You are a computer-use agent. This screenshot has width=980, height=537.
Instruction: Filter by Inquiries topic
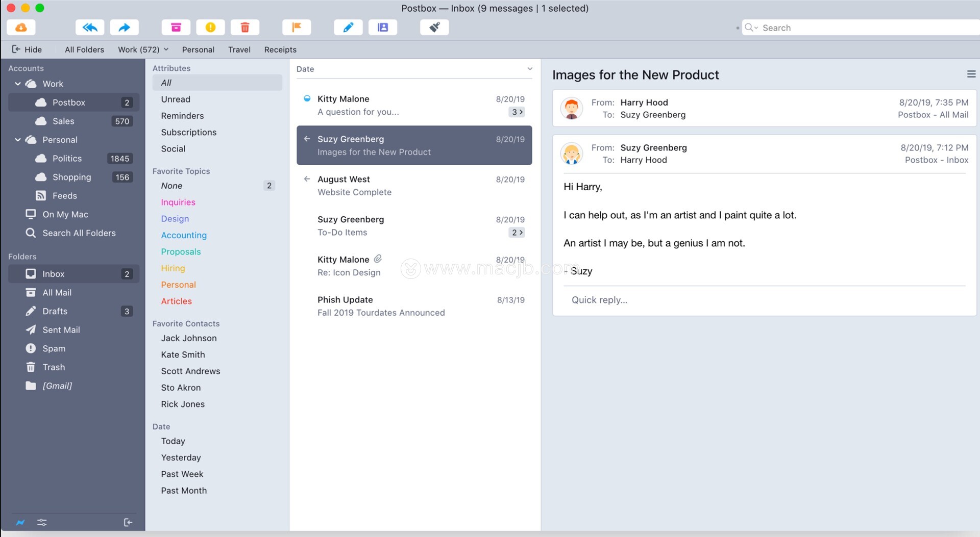click(178, 202)
